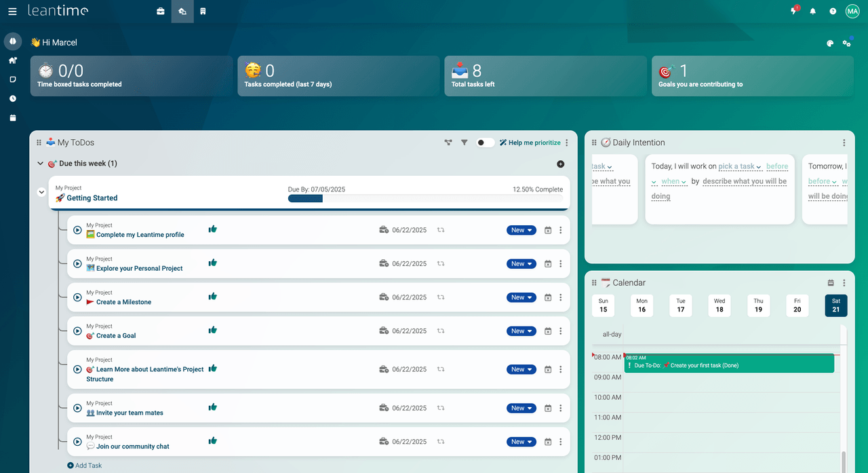Open the New status dropdown for Create a Goal
This screenshot has width=868, height=473.
[x=521, y=331]
